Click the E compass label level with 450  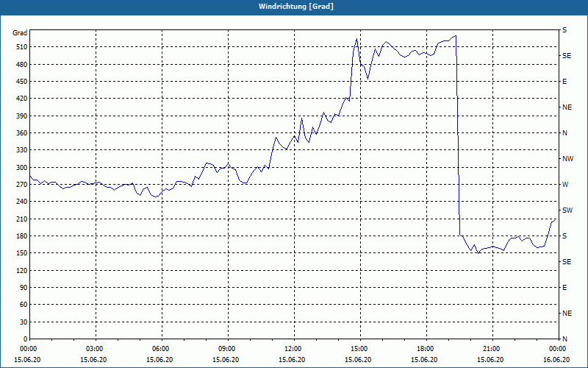[564, 82]
